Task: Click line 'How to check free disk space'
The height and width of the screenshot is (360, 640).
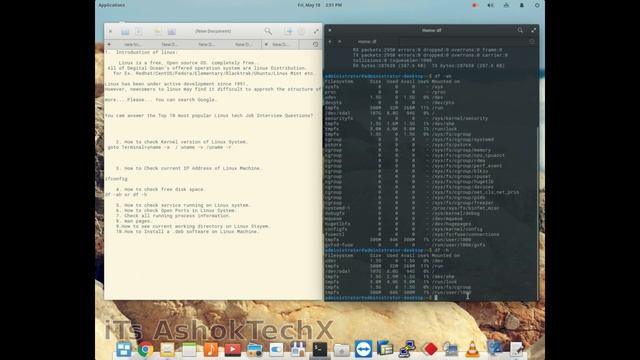Action: click(160, 189)
